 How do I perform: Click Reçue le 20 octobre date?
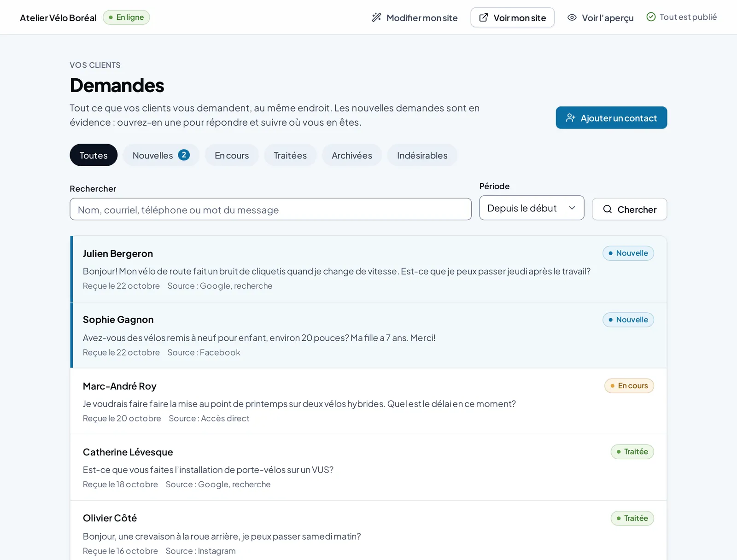(122, 418)
